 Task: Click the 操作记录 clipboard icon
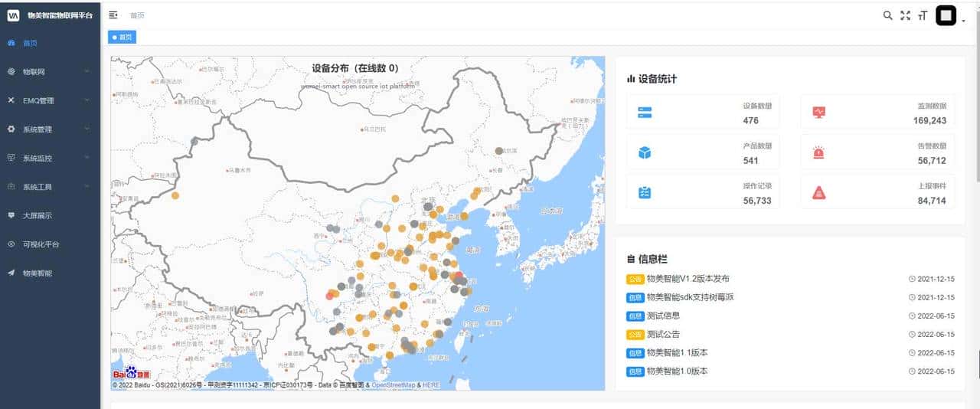point(645,192)
